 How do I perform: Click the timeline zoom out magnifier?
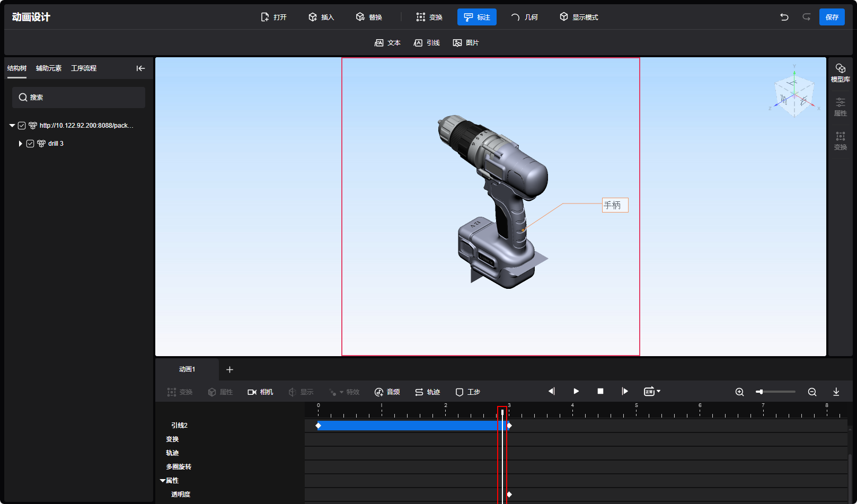click(x=812, y=392)
